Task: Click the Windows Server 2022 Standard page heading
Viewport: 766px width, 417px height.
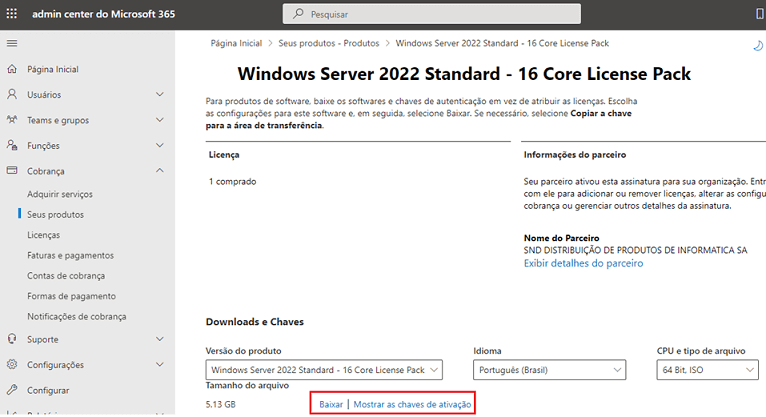Action: (x=464, y=74)
